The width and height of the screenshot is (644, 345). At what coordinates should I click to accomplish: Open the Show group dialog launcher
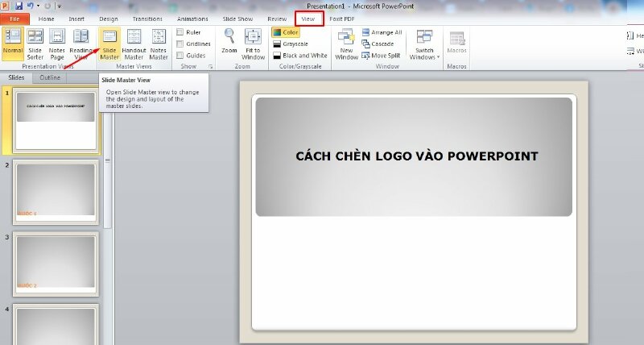click(x=211, y=66)
